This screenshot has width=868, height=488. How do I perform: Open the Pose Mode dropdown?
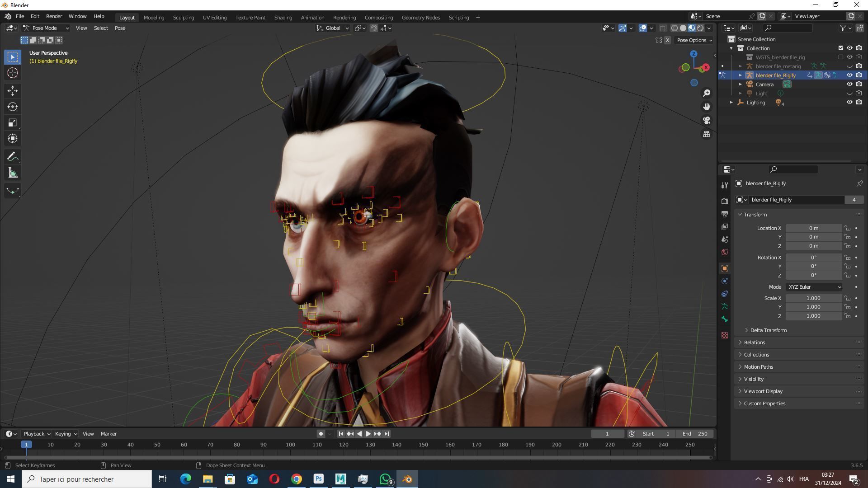point(46,28)
